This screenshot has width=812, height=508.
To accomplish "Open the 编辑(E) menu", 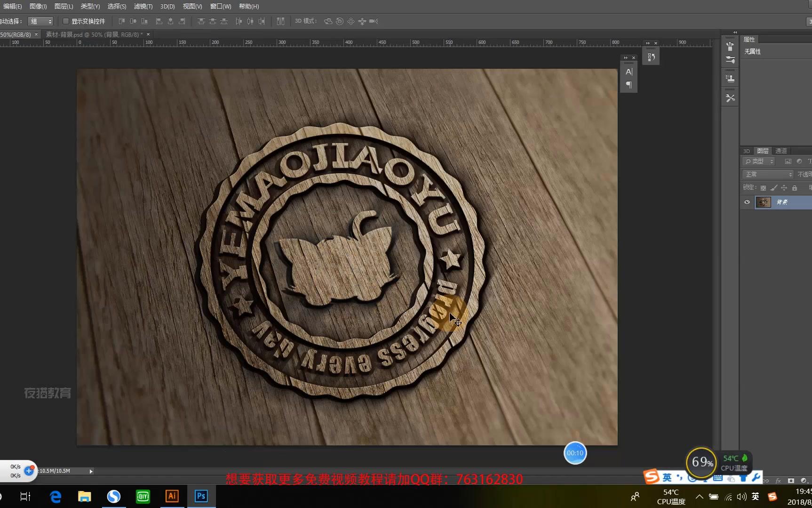I will click(12, 6).
